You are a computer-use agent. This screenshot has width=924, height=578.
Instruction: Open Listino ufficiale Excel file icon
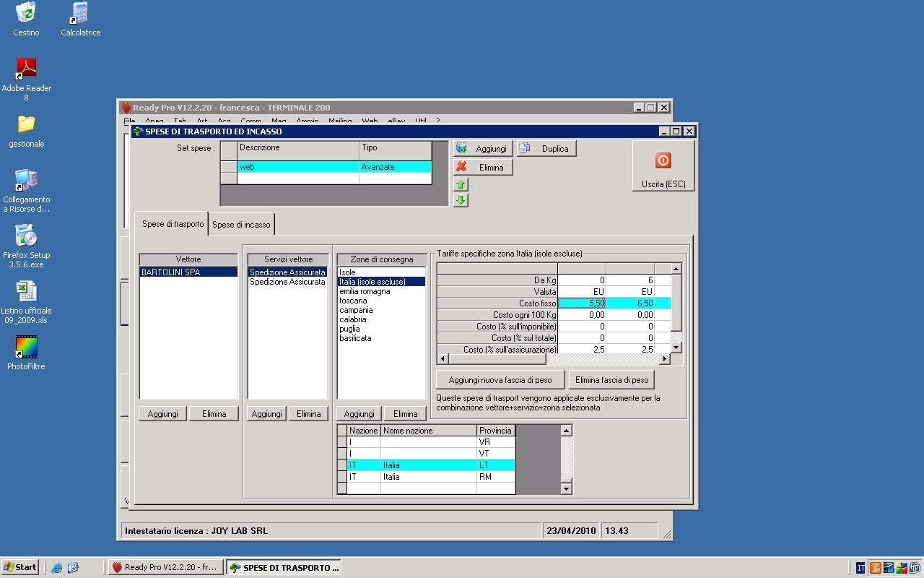tap(26, 291)
